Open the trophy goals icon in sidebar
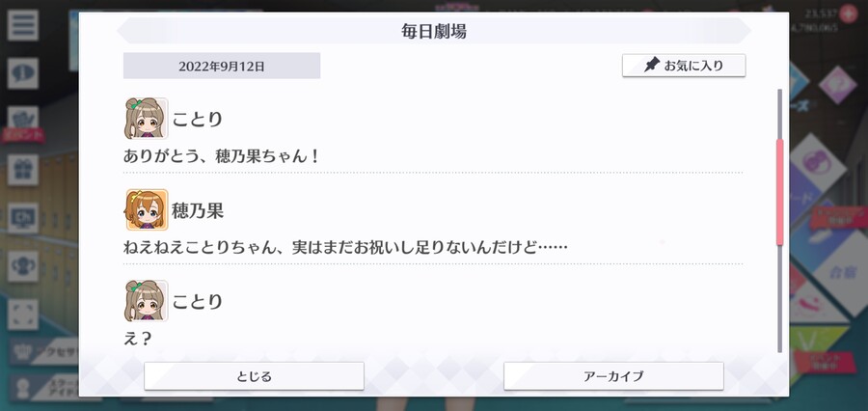The image size is (868, 411). click(x=23, y=266)
